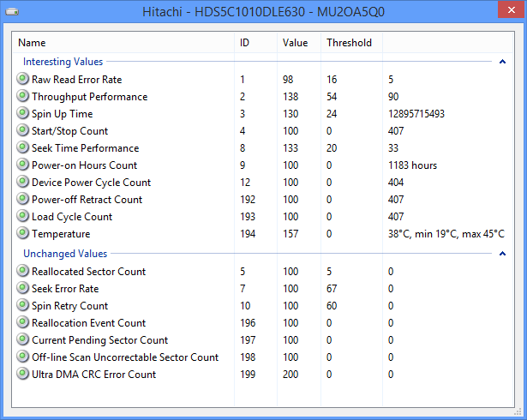Click the status icon for Reallocated Sector Count

[22, 271]
